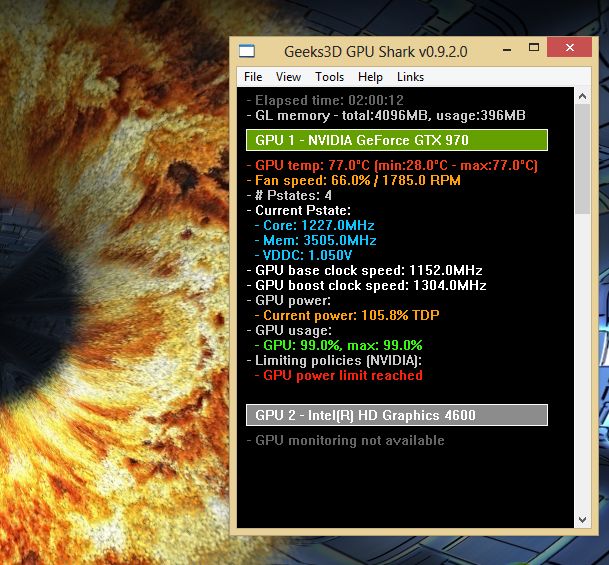Click the Mem: 3505.0MHz value
This screenshot has width=609, height=565.
pyautogui.click(x=315, y=240)
